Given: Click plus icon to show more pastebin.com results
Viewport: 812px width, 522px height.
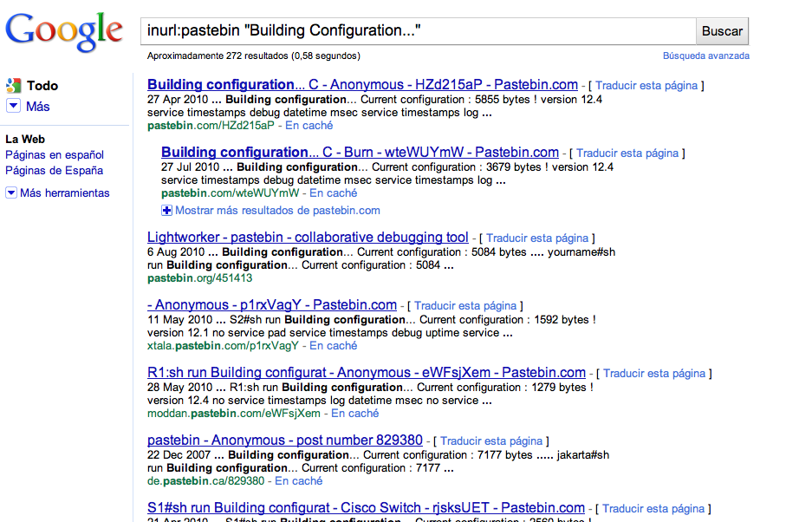Looking at the screenshot, I should (167, 210).
